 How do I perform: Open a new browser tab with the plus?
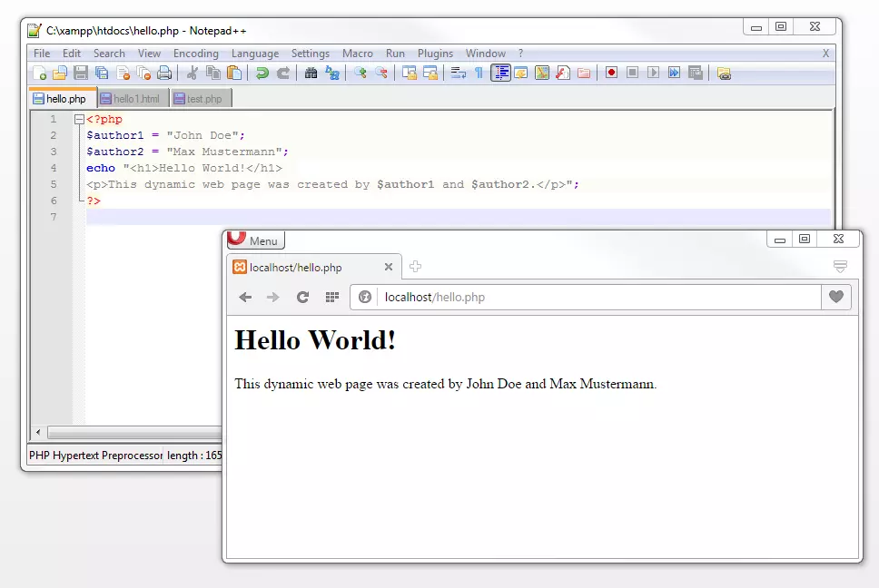pos(415,267)
